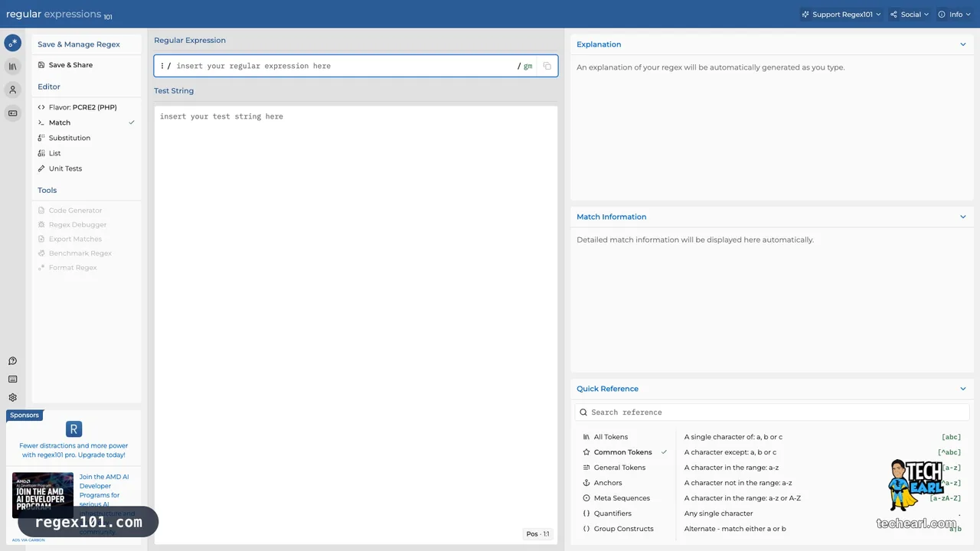This screenshot has width=980, height=551.
Task: Click the Substitution icon
Action: (41, 138)
